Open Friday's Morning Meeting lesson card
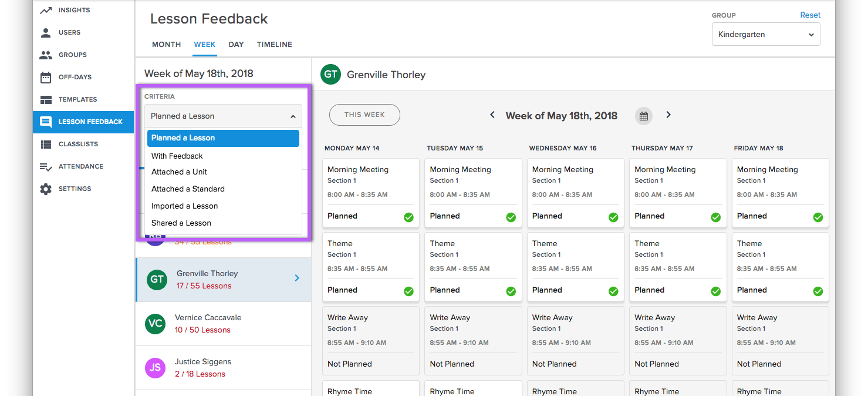The height and width of the screenshot is (396, 868). coord(781,193)
